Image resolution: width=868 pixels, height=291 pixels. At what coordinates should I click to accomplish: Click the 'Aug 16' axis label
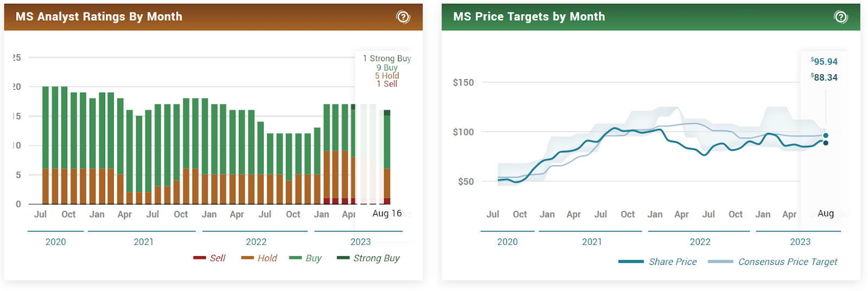tap(387, 214)
